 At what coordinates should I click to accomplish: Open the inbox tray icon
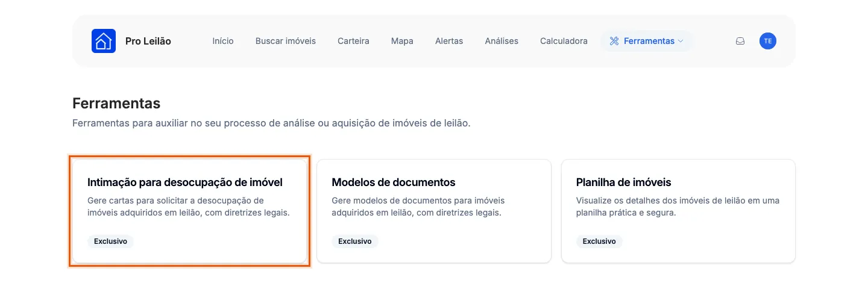740,42
